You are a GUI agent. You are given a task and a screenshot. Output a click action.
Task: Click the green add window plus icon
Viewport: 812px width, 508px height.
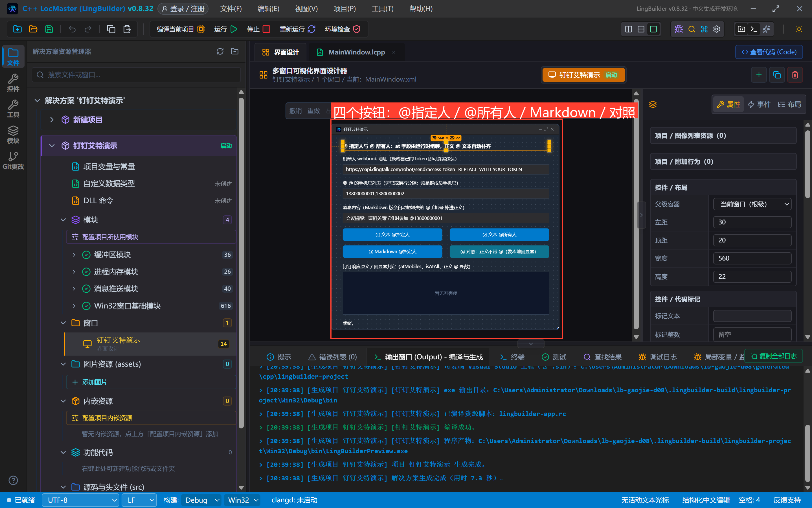(759, 75)
